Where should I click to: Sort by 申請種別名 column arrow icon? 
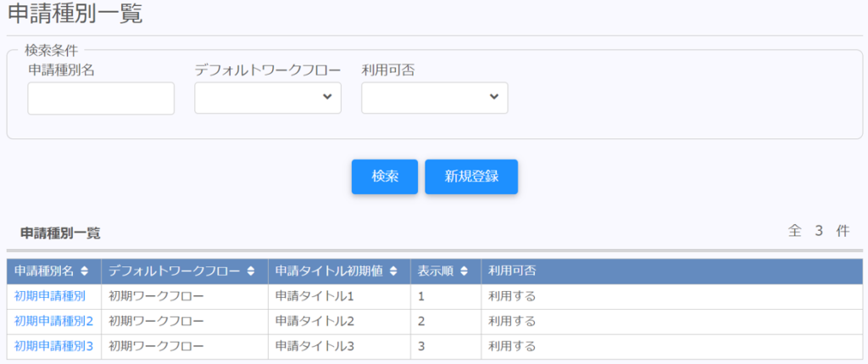coord(84,272)
